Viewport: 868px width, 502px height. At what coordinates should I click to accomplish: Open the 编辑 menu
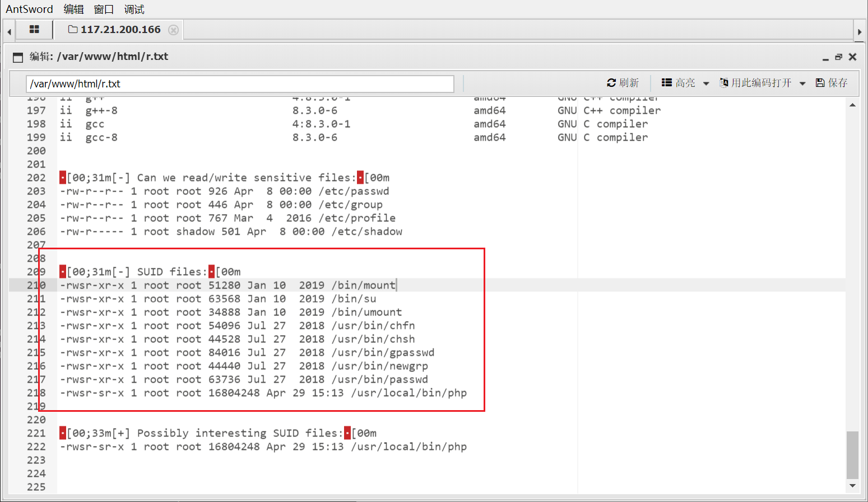coord(73,9)
